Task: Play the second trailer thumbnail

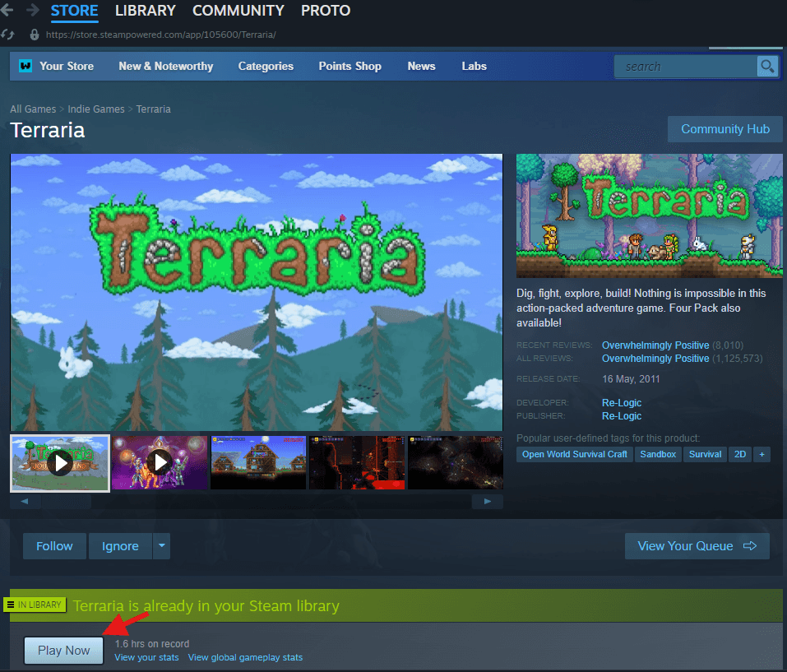Action: pyautogui.click(x=160, y=463)
